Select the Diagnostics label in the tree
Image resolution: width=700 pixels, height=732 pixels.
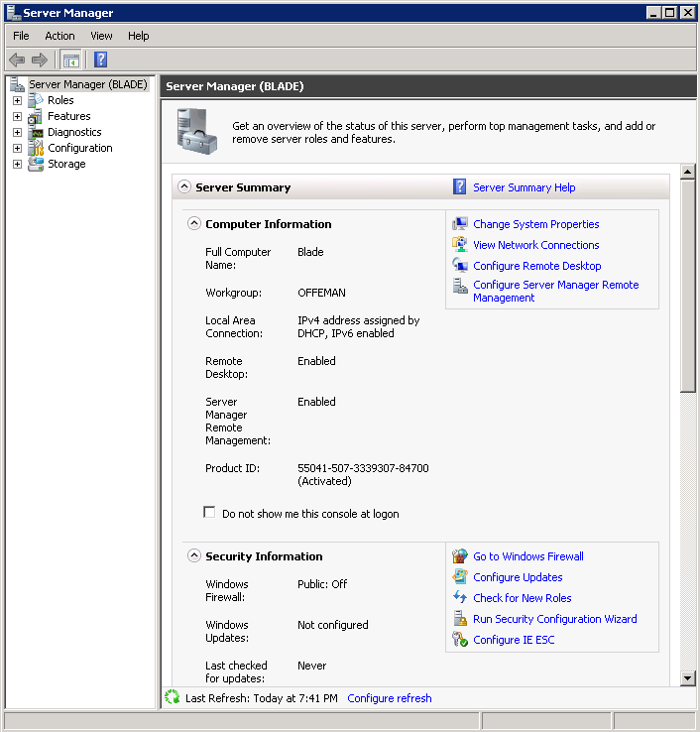(x=74, y=132)
